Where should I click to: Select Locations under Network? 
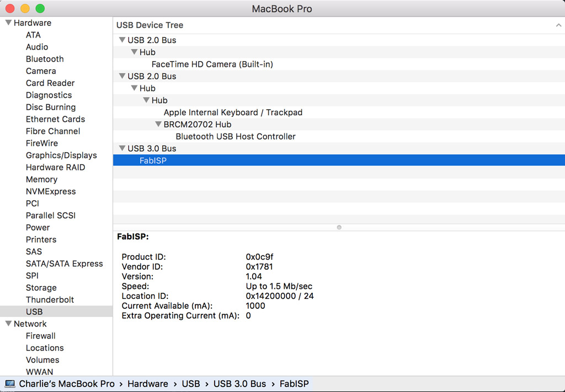(x=45, y=348)
